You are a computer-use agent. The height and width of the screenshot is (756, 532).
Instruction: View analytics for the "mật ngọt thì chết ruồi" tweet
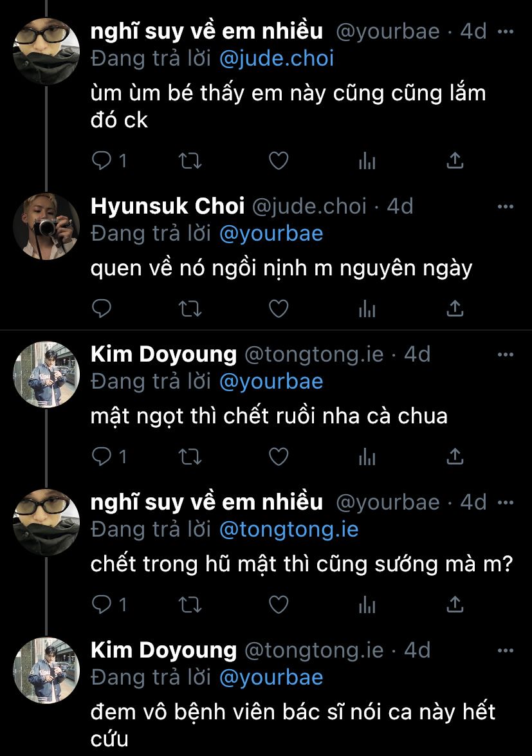(367, 457)
